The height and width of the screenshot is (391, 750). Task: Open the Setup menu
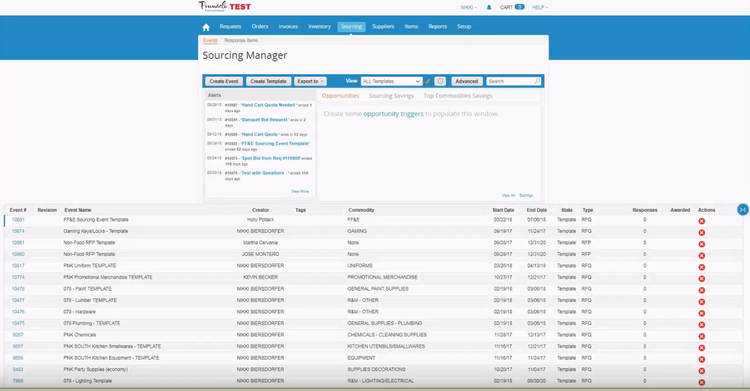(x=464, y=27)
